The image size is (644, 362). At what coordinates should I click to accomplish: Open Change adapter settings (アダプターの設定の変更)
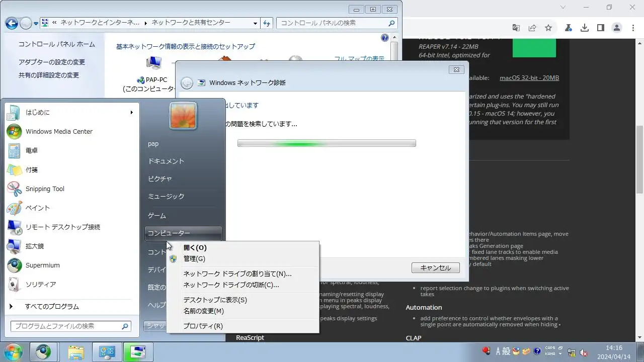(x=52, y=62)
